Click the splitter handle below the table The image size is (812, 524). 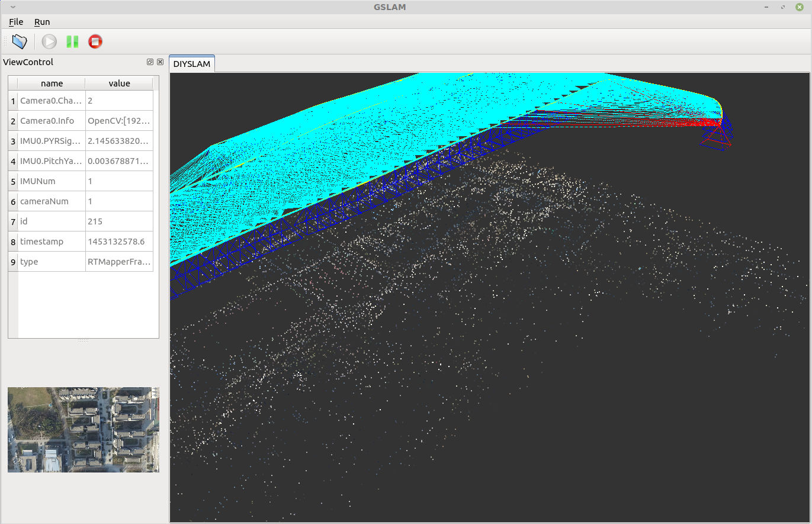pyautogui.click(x=84, y=341)
